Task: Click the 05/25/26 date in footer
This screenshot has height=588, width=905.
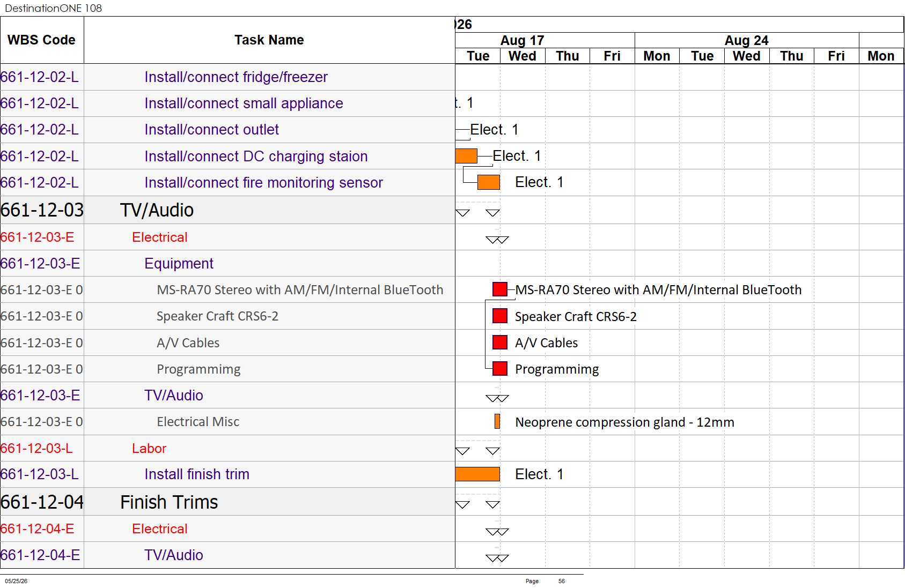Action: (x=16, y=581)
